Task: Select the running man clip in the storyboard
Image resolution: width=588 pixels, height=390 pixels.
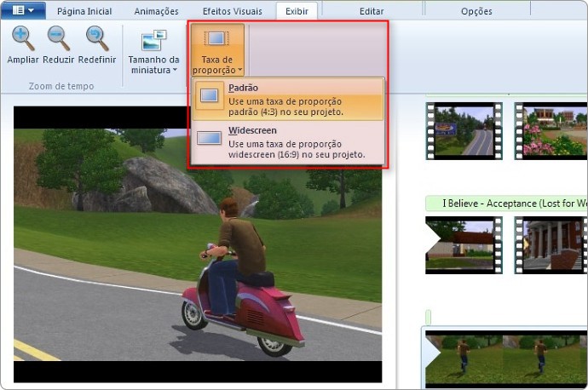Action: pyautogui.click(x=505, y=358)
